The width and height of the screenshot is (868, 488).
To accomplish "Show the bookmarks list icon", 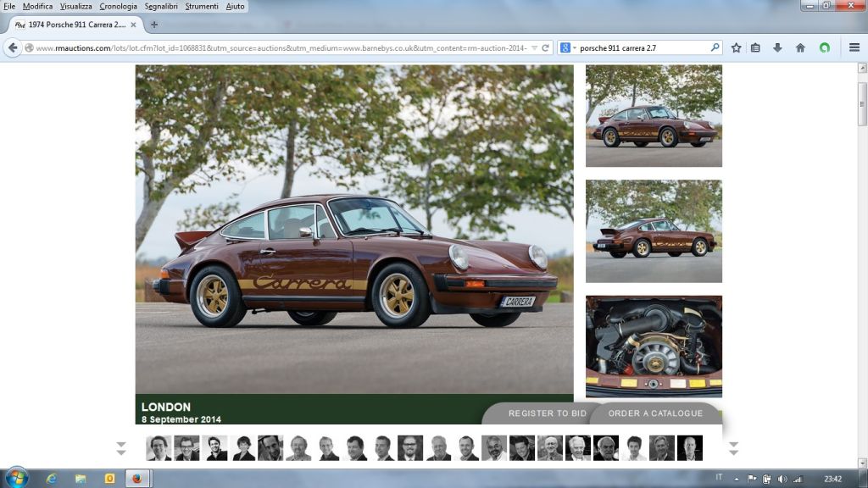I will click(755, 48).
